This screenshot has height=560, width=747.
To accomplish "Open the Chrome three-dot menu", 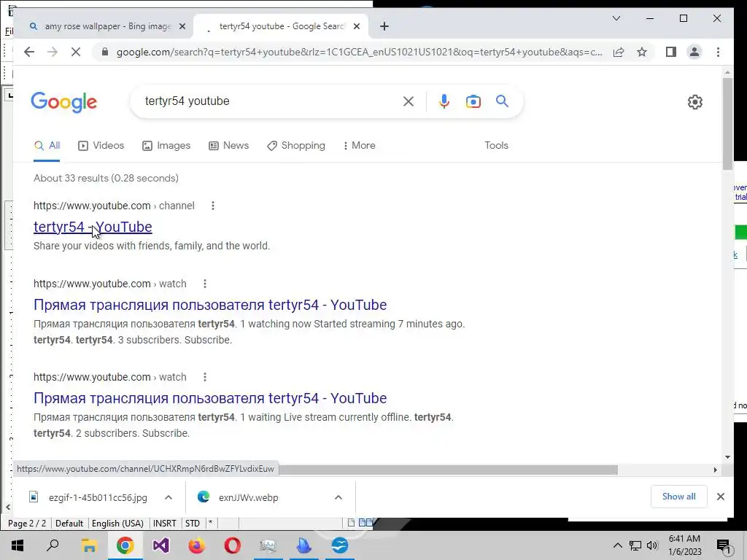I will tap(718, 52).
